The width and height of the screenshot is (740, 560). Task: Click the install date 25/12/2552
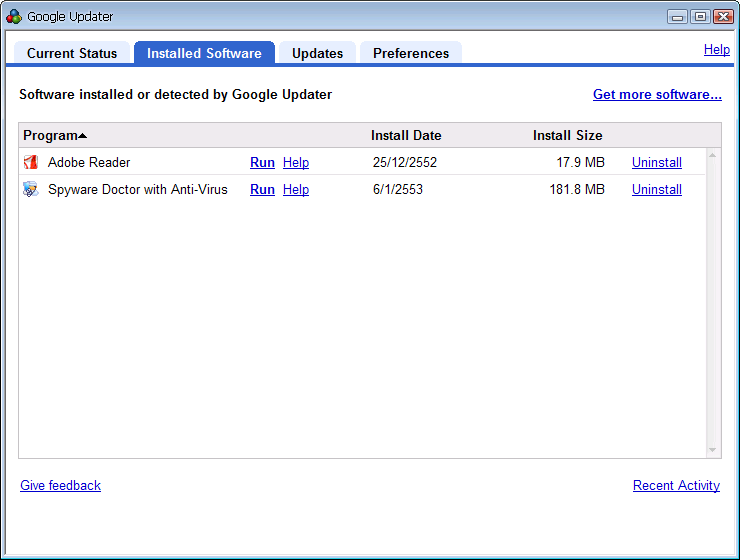(x=405, y=162)
